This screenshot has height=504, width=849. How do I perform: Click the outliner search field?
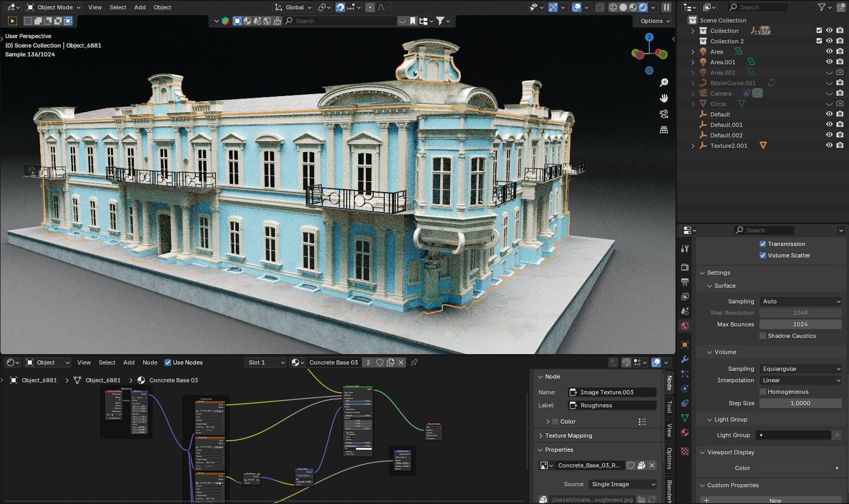[758, 7]
